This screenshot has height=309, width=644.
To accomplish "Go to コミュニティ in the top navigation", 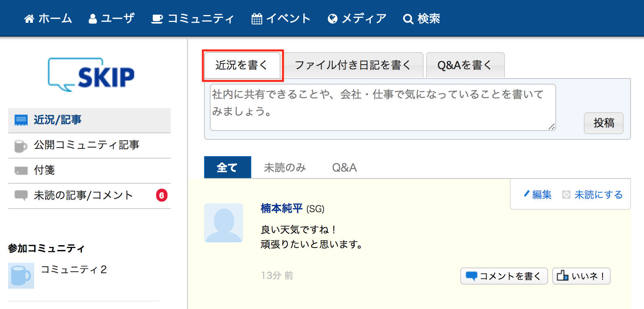I will (193, 19).
